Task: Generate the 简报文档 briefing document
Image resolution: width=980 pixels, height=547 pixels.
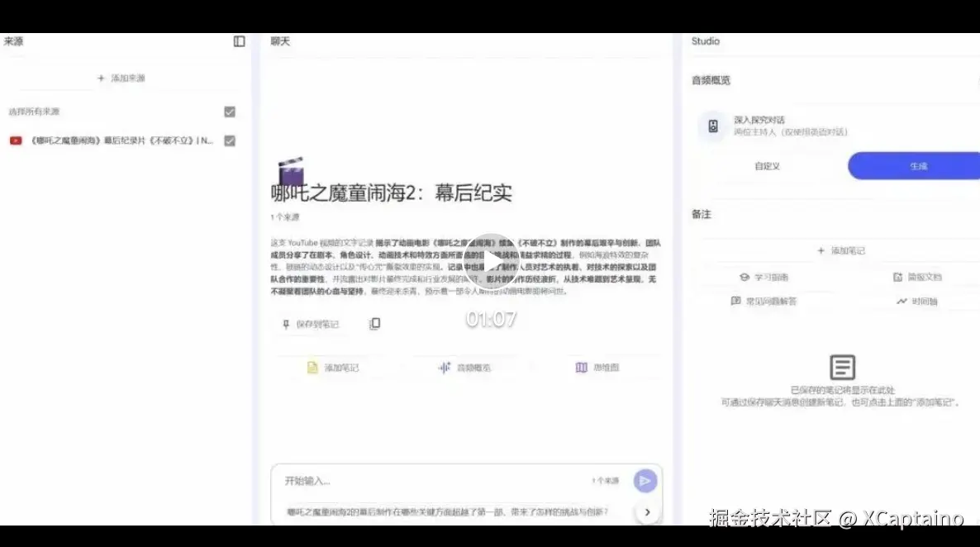Action: pyautogui.click(x=917, y=277)
